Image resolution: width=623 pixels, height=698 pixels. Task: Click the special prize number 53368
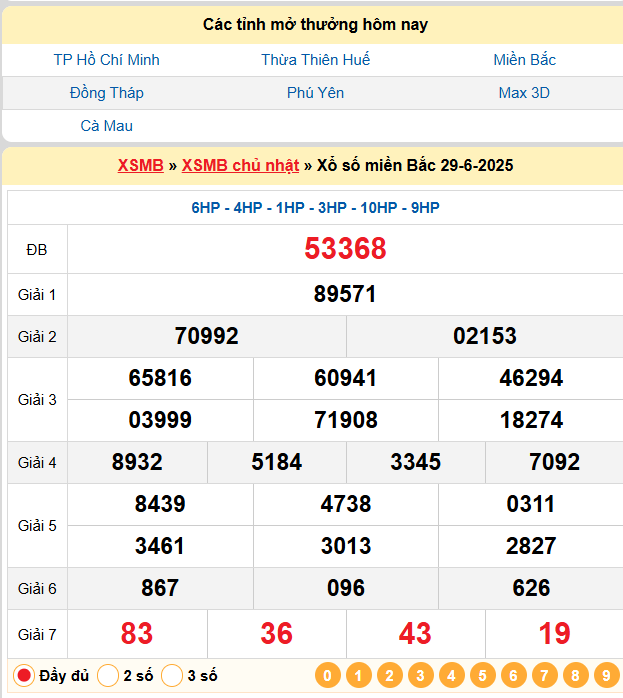click(x=345, y=248)
